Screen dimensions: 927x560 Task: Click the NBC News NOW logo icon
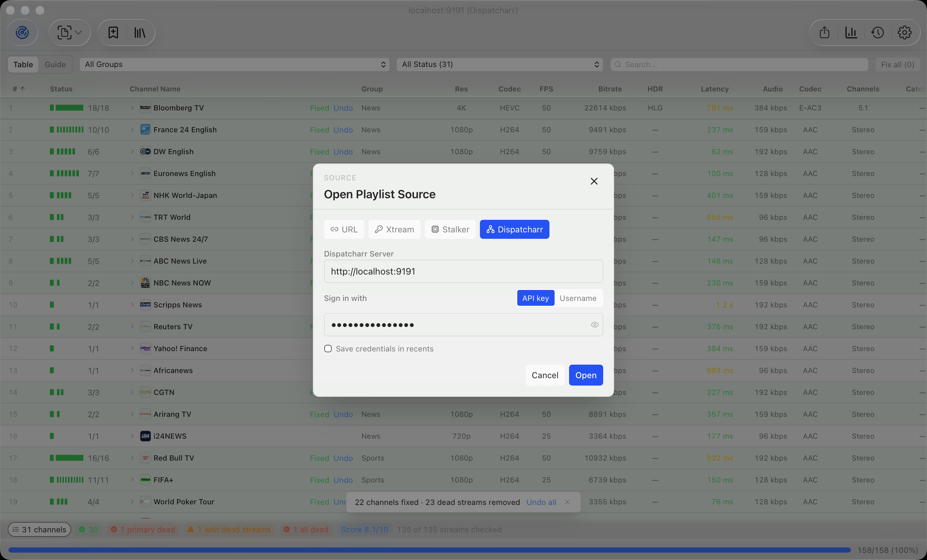tap(145, 283)
